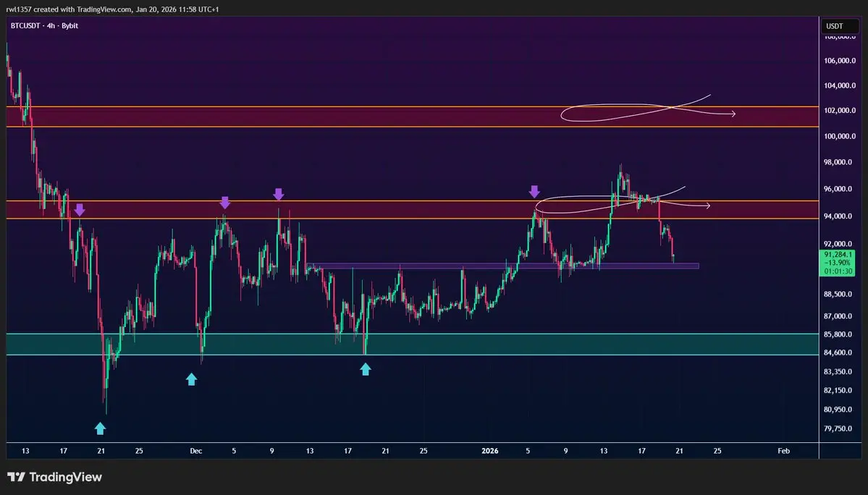Click the countdown timer 01:01:30 in price label
The image size is (868, 495).
[x=837, y=271]
